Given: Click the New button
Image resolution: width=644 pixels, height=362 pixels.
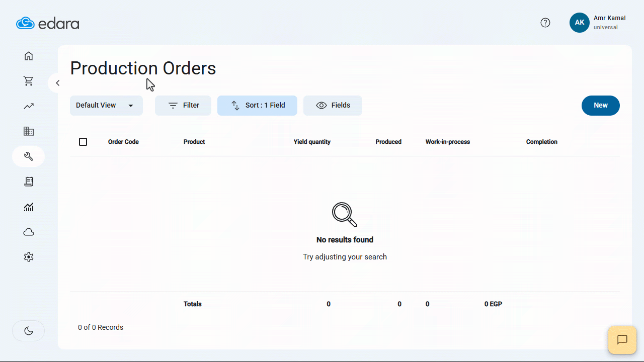Looking at the screenshot, I should coord(601,106).
